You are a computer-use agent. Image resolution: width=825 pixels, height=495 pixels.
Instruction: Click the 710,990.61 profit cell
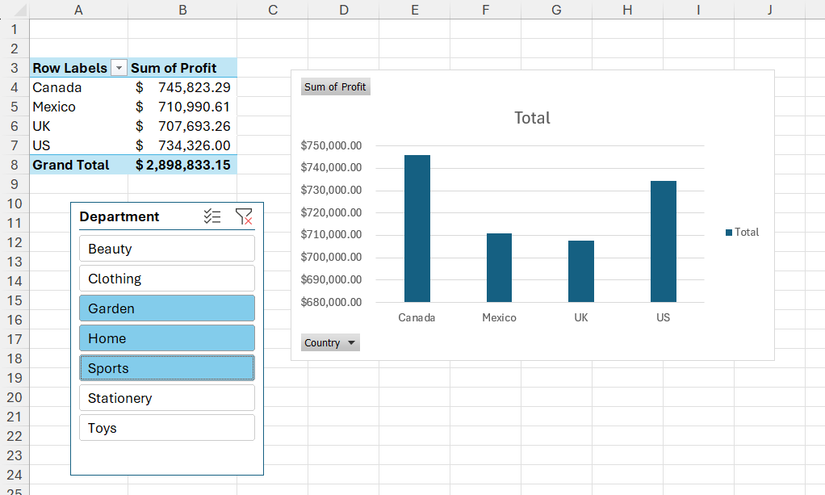(x=182, y=107)
